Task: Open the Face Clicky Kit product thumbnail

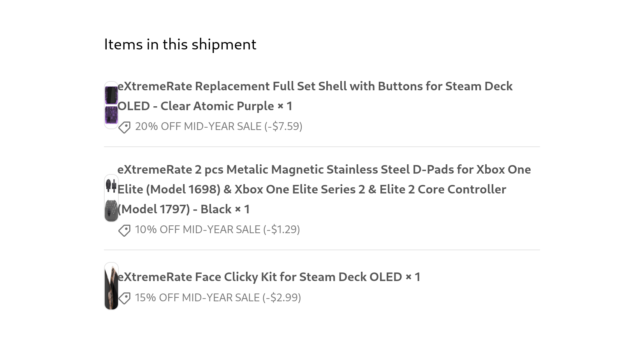Action: tap(111, 286)
